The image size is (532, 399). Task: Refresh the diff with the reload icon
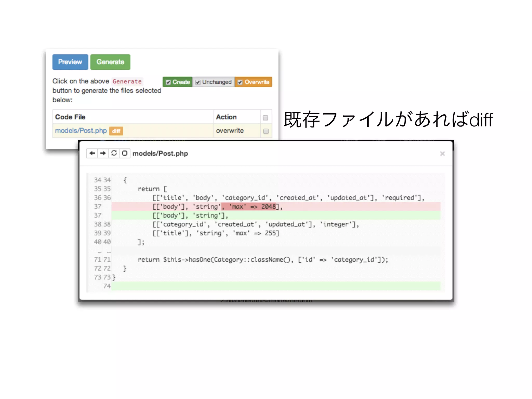tap(114, 153)
